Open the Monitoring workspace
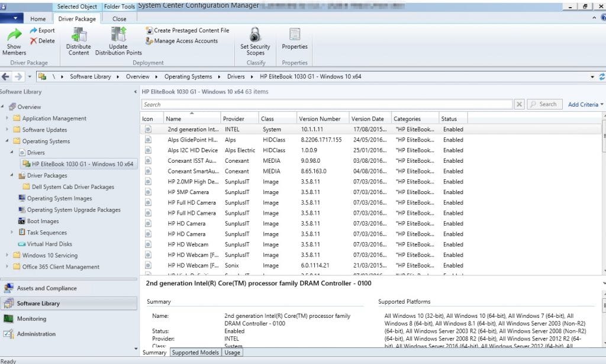The width and height of the screenshot is (606, 364). tap(69, 319)
